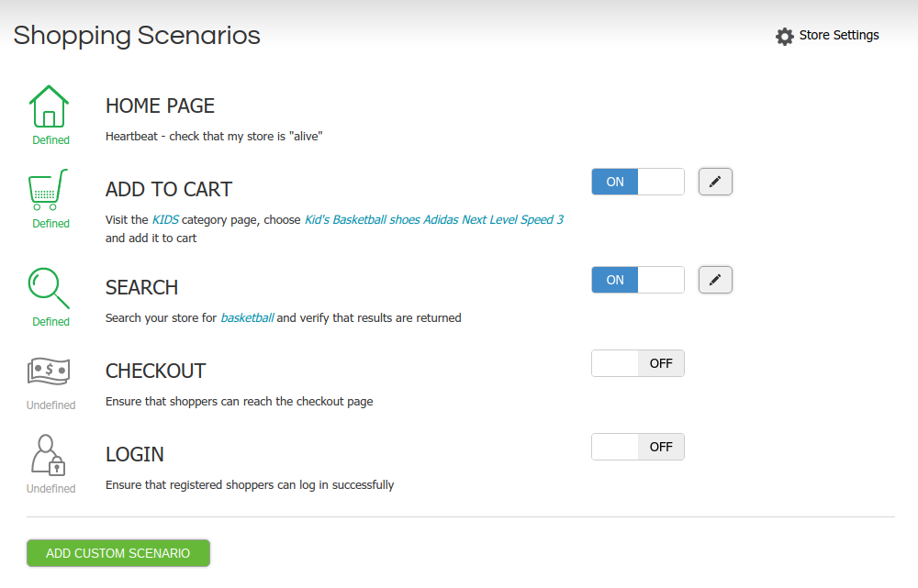
Task: Click the KIDS category link
Action: tap(166, 220)
